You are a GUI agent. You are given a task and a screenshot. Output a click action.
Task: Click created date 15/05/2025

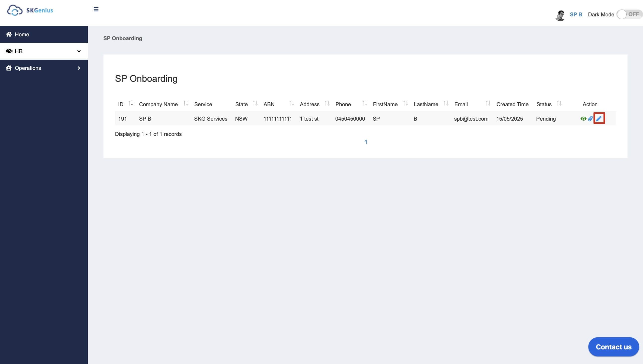pyautogui.click(x=509, y=119)
